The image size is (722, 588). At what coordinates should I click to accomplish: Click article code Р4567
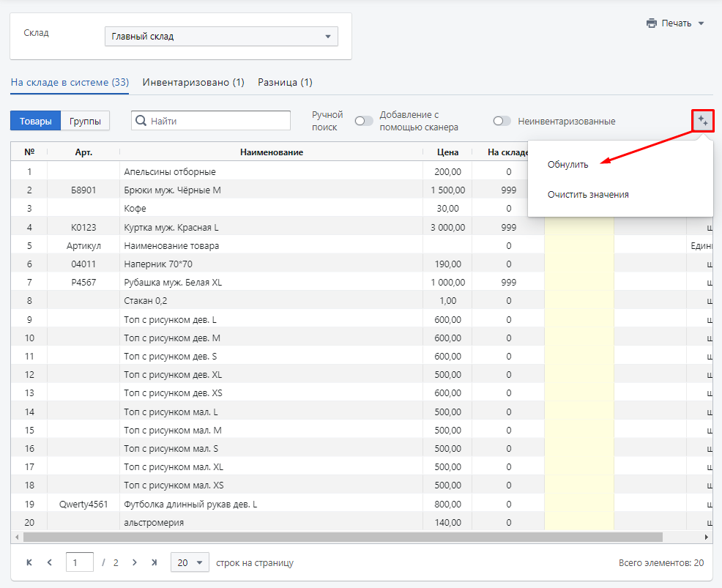pyautogui.click(x=83, y=282)
